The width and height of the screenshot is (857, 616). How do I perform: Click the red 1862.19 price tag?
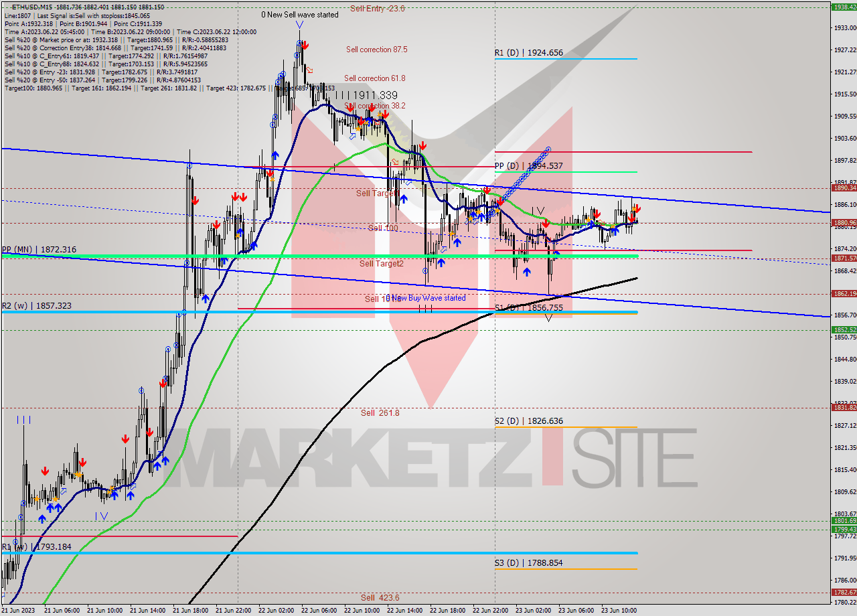(x=844, y=294)
